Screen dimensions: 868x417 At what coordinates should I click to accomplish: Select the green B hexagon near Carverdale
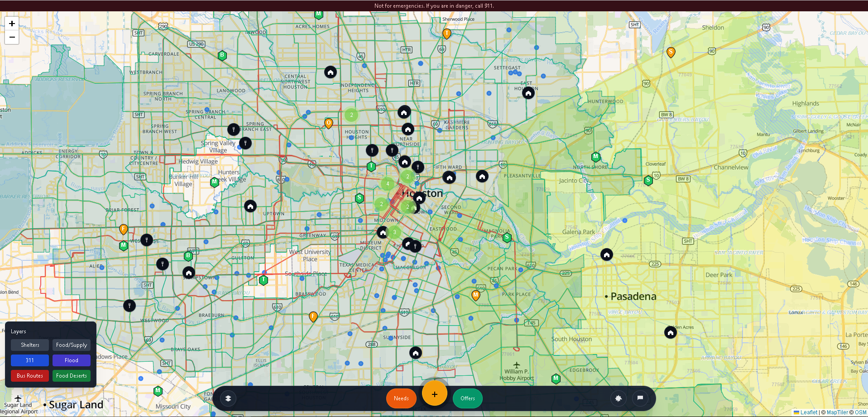coord(222,56)
